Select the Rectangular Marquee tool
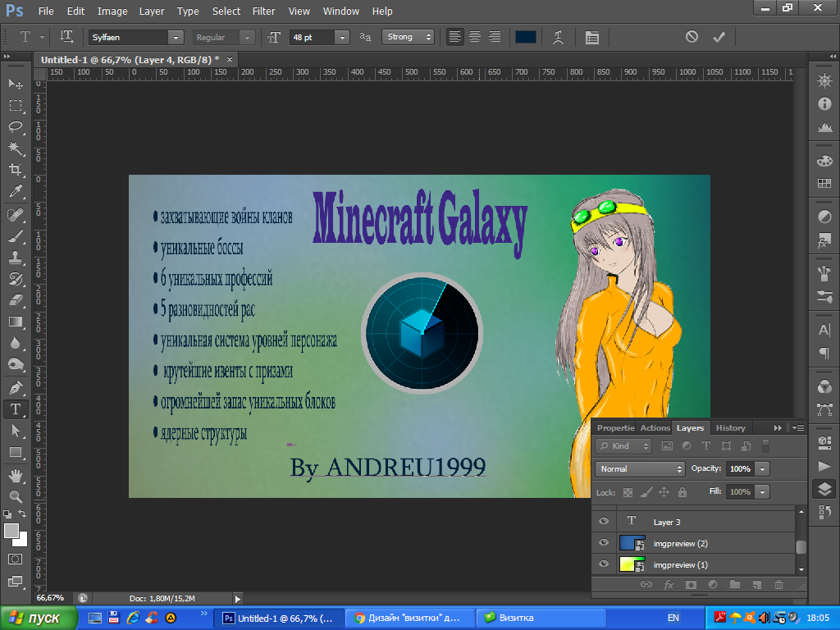This screenshot has height=630, width=840. click(x=16, y=106)
